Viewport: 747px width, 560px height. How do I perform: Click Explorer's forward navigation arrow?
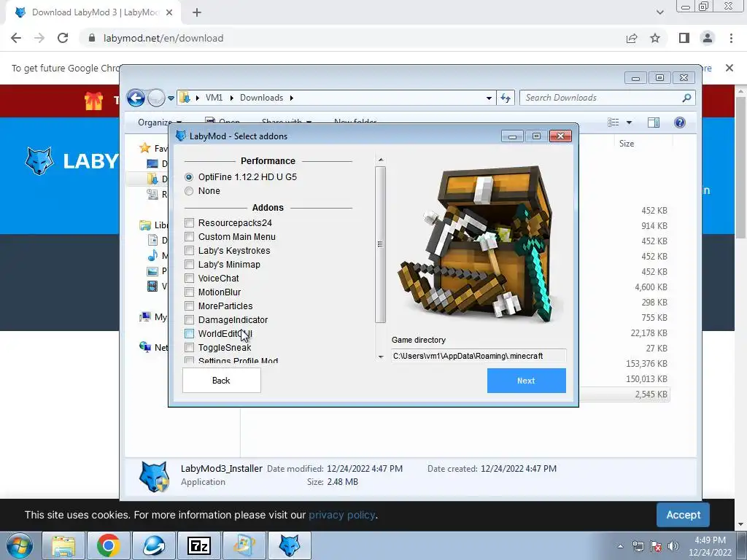156,98
